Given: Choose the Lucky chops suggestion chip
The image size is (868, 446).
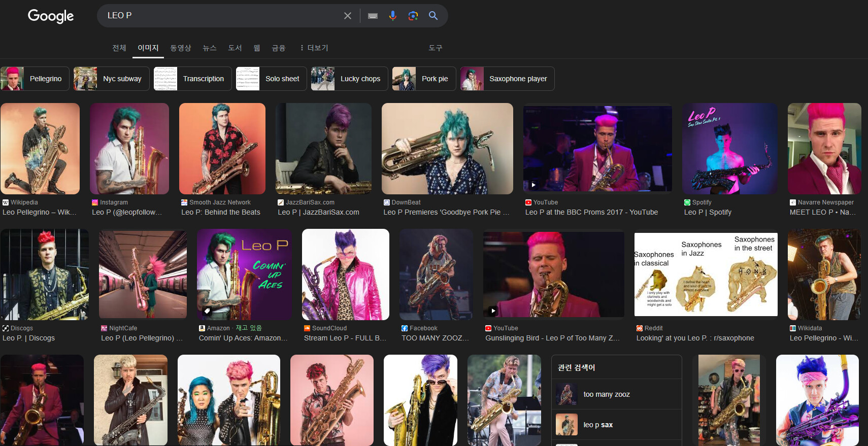Looking at the screenshot, I should click(x=349, y=79).
